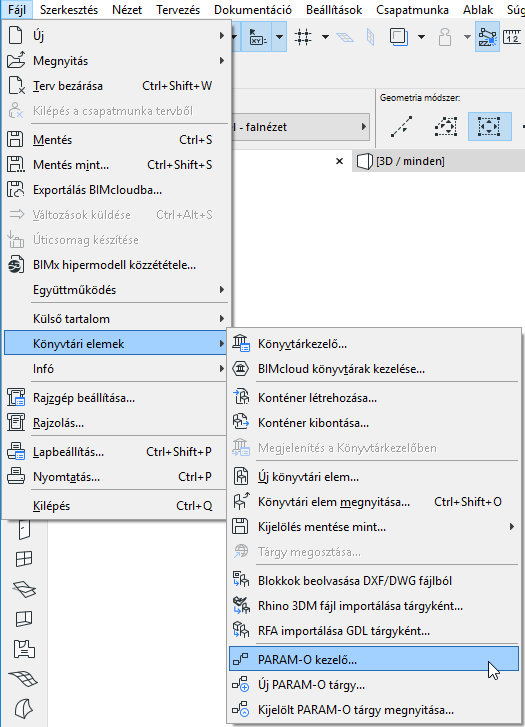Highlight Könyvtári elemek menu item

coord(116,343)
